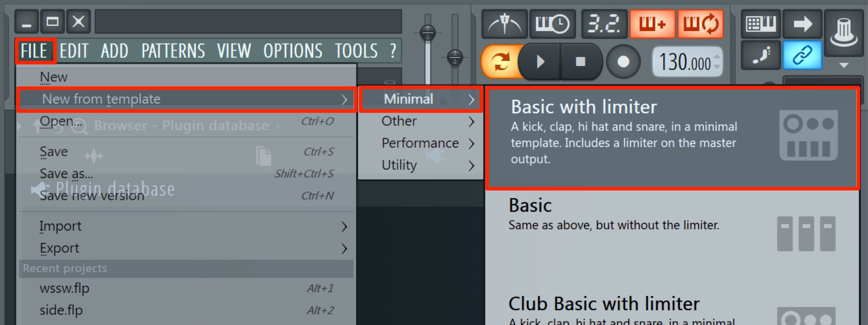868x325 pixels.
Task: Select Save as... in the File menu
Action: click(x=186, y=174)
